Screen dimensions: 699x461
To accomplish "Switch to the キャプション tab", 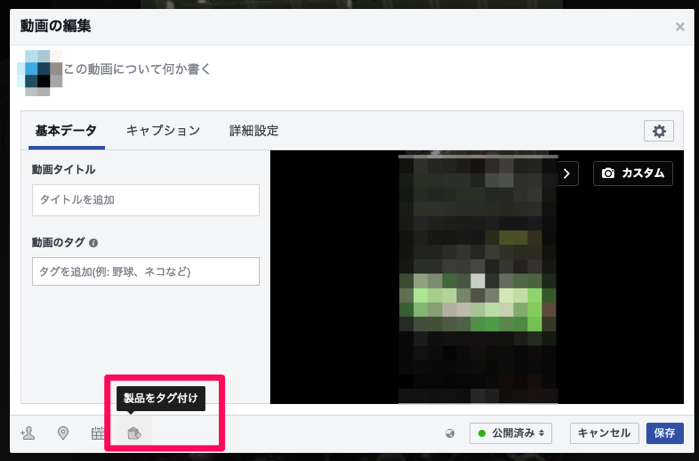I will click(x=163, y=131).
